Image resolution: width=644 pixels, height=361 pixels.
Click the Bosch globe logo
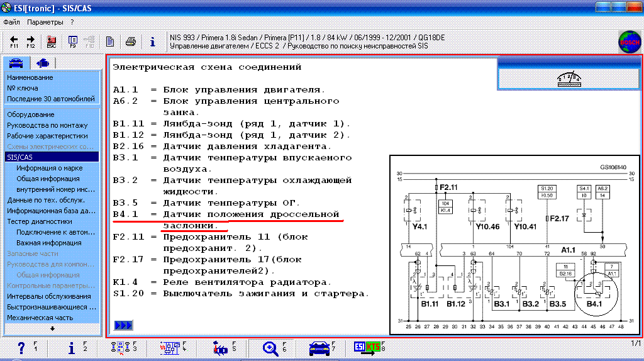630,42
